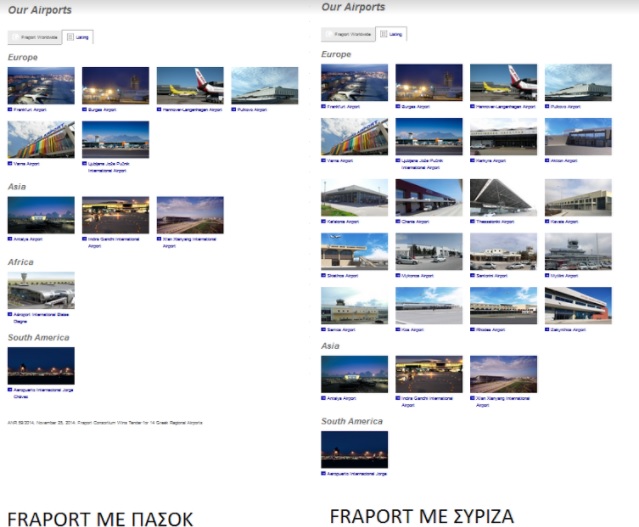The image size is (639, 527).
Task: Open Kavala Airport photo
Action: 578,197
